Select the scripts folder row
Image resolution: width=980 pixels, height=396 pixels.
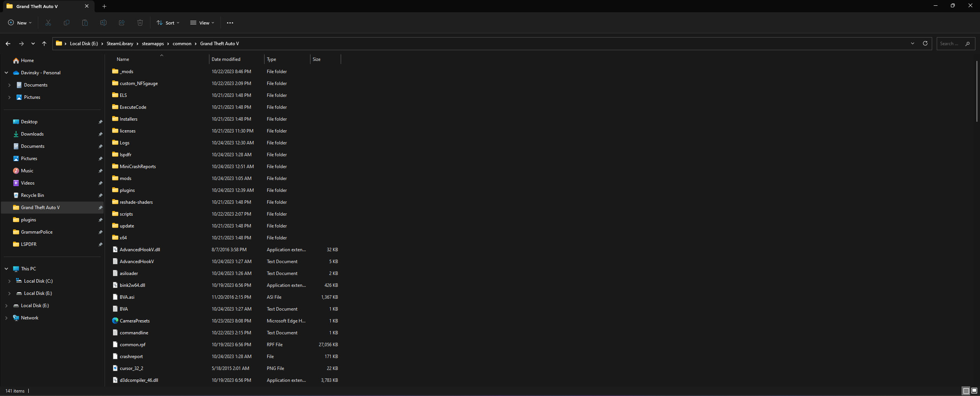(225, 214)
